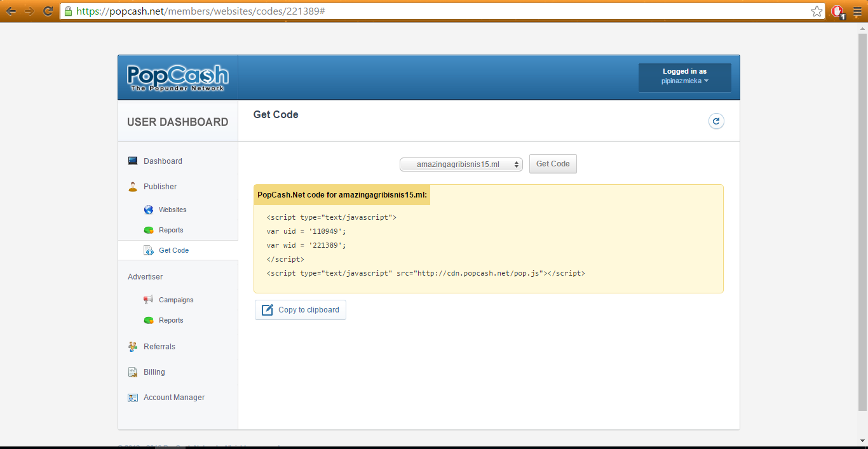Image resolution: width=868 pixels, height=449 pixels.
Task: Open the amazingagribisnis15.ml website dropdown
Action: (461, 164)
